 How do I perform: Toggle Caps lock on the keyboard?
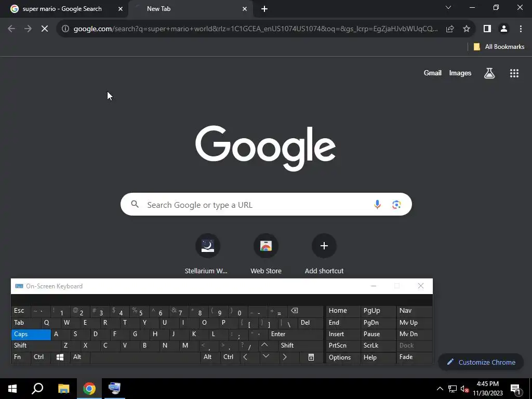(x=31, y=334)
